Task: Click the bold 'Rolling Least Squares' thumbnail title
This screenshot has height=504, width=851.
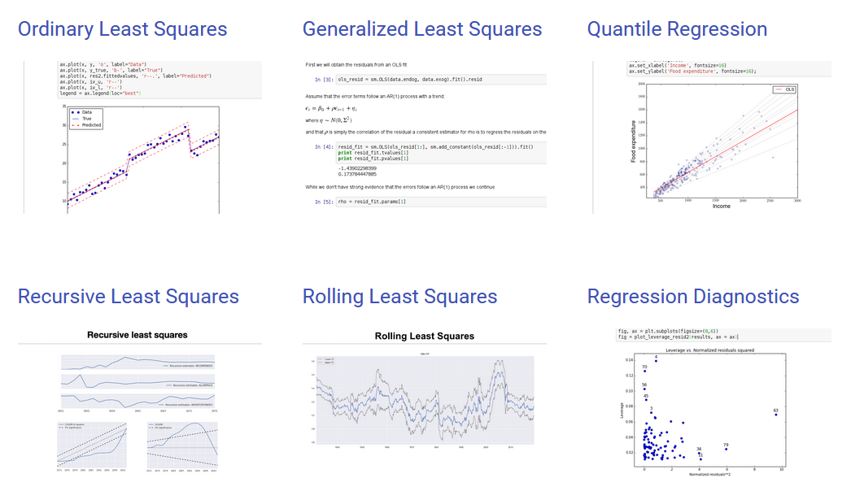Action: 425,337
